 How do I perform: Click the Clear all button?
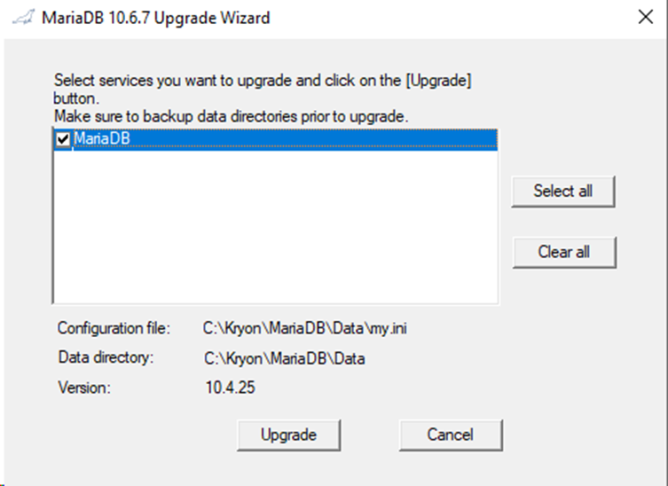pyautogui.click(x=564, y=252)
